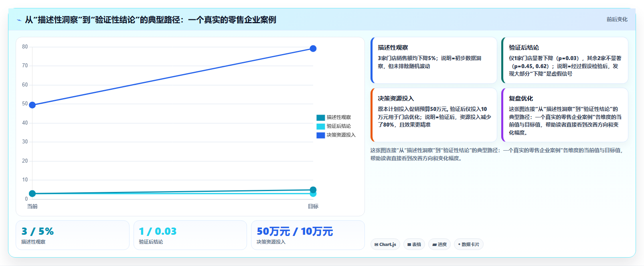Click the '3 / 5%' stat tile
The image size is (644, 266).
coord(73,235)
